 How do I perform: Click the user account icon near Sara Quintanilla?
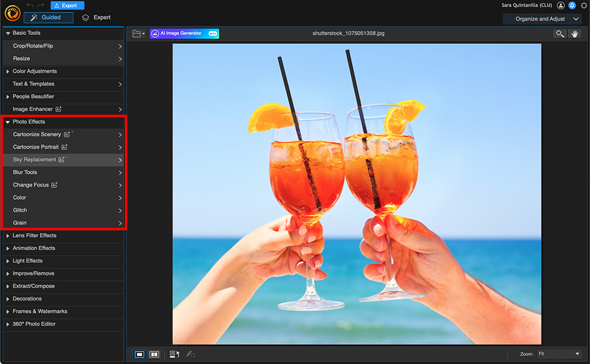(560, 5)
